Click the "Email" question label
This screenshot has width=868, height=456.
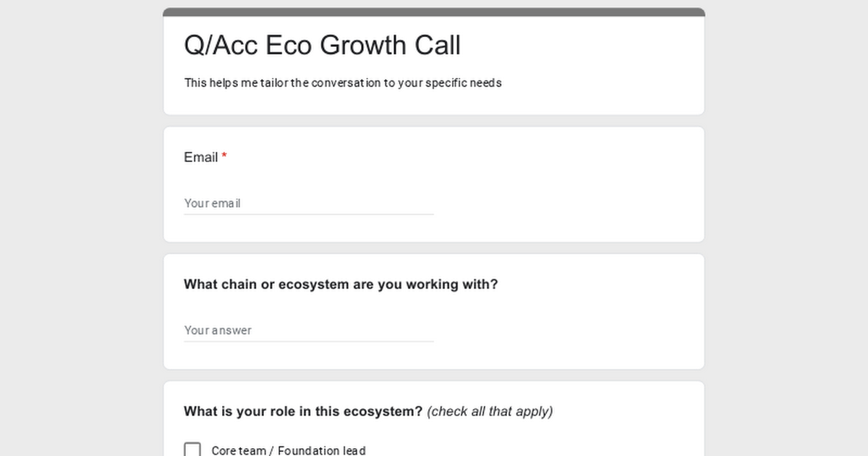pyautogui.click(x=201, y=157)
